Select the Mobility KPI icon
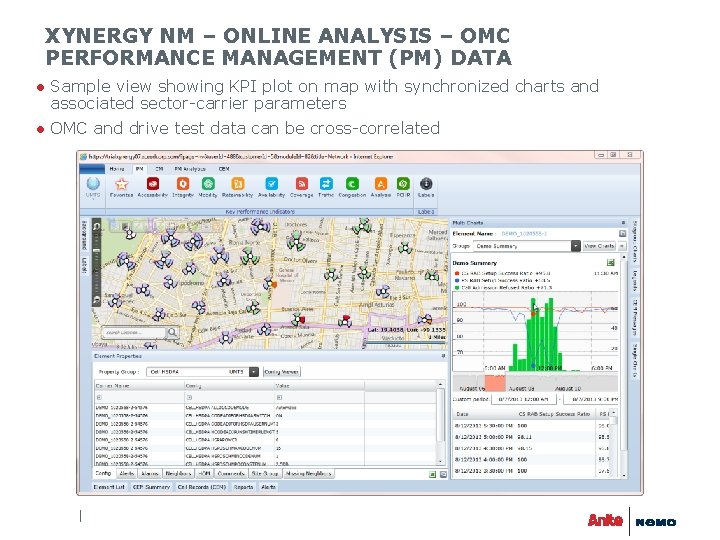 pos(208,184)
